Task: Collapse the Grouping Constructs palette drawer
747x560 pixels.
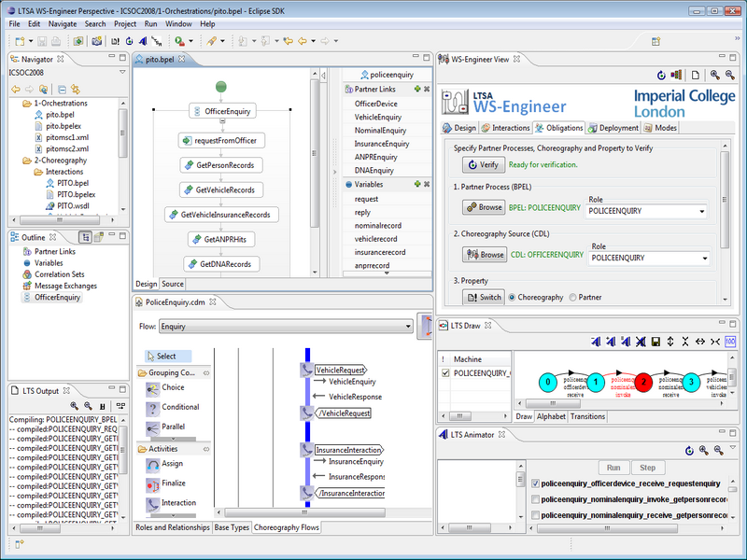Action: [206, 372]
